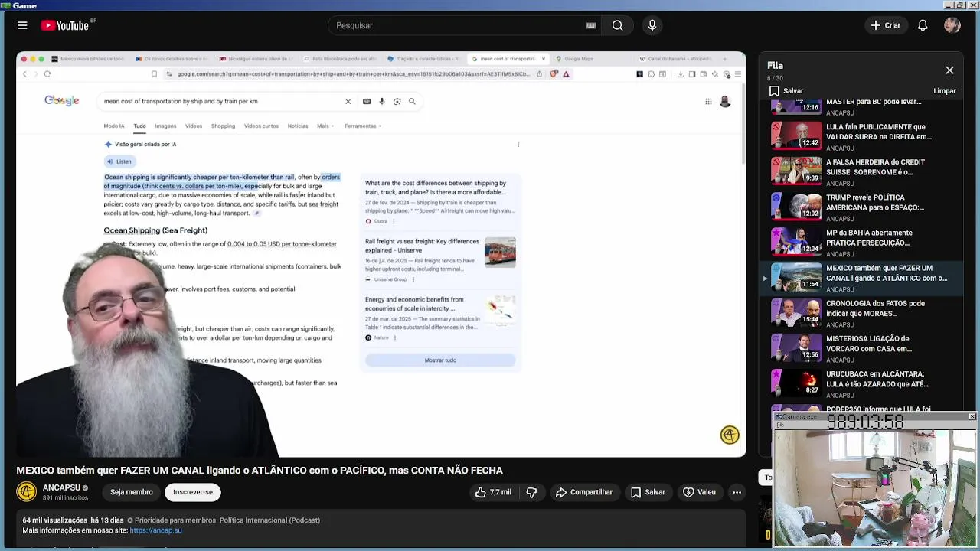Click the channel watermark logo in the player
This screenshot has height=551, width=980.
730,435
